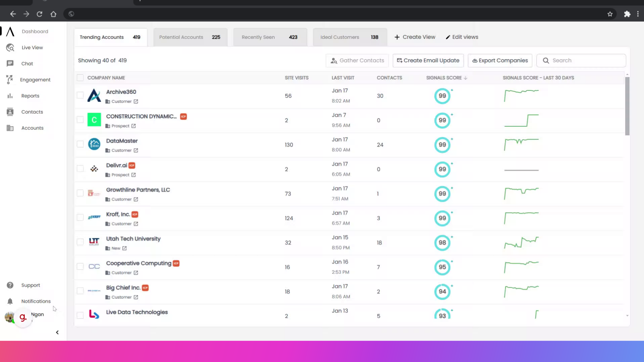644x362 pixels.
Task: Click Export Companies button
Action: click(x=500, y=61)
